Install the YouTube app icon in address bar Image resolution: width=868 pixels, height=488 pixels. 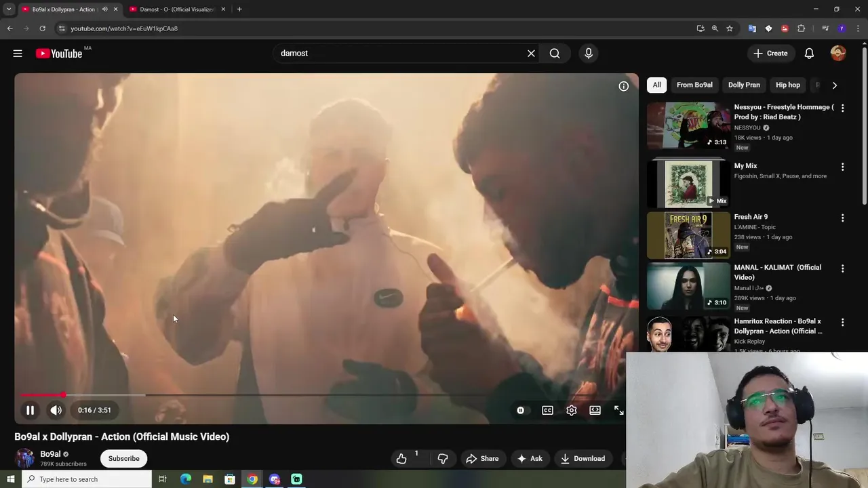pos(701,28)
